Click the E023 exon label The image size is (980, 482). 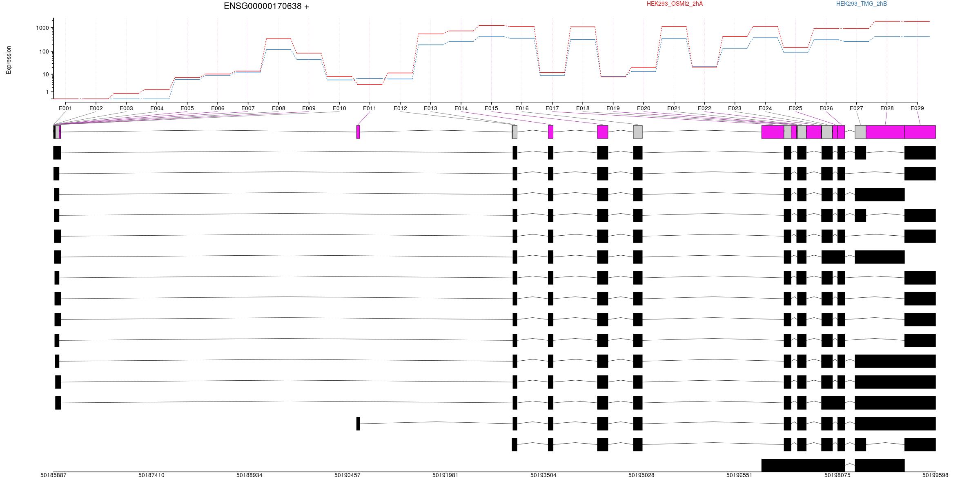tap(735, 108)
